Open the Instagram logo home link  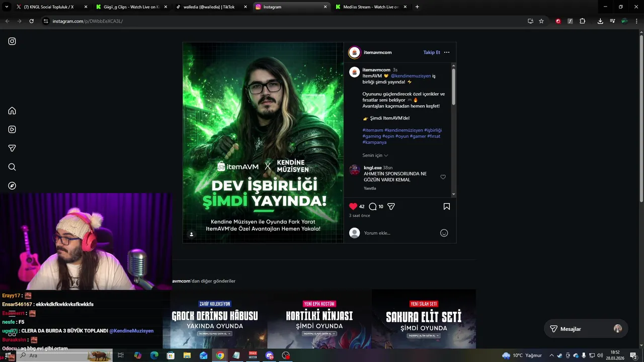pos(12,41)
